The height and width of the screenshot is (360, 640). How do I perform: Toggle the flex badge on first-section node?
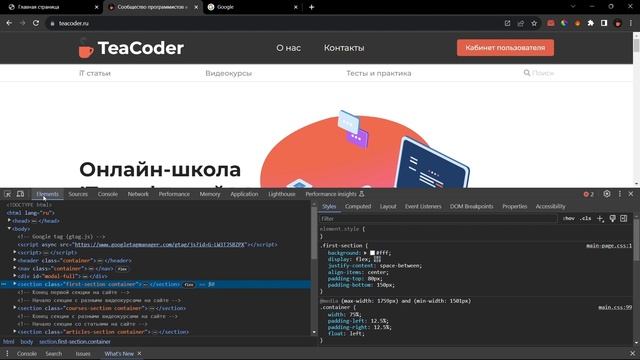pyautogui.click(x=189, y=284)
